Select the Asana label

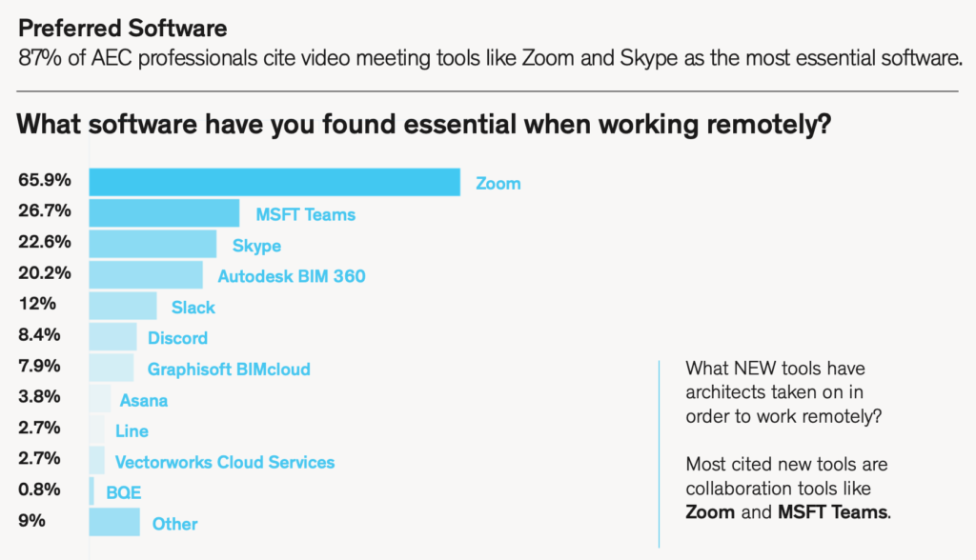point(144,400)
